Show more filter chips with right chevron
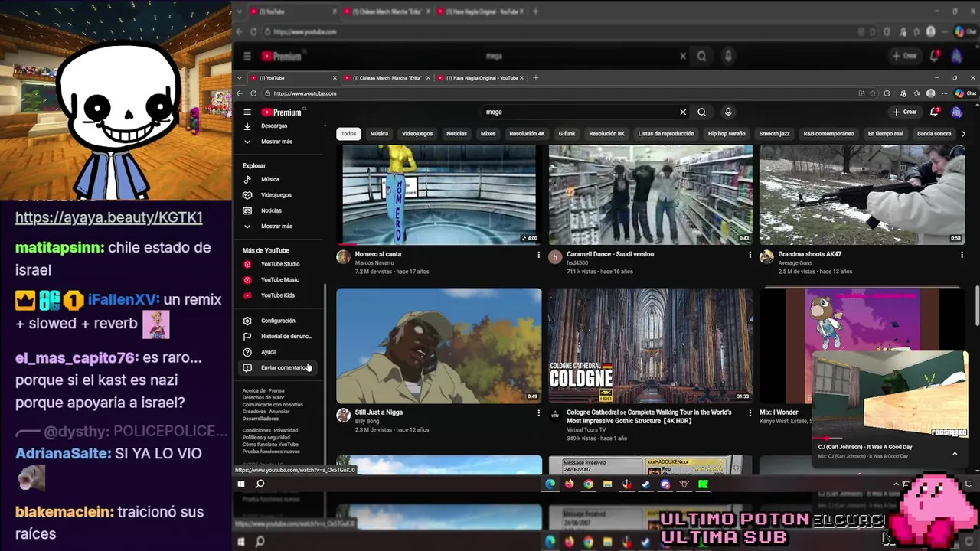The width and height of the screenshot is (980, 551). pyautogui.click(x=963, y=134)
